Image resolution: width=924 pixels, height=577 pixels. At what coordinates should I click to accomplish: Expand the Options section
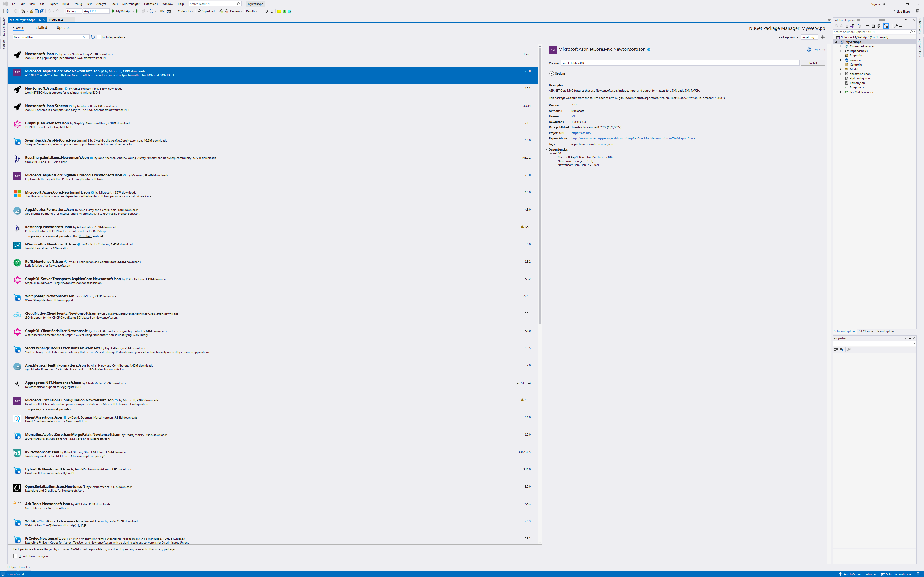(x=551, y=73)
